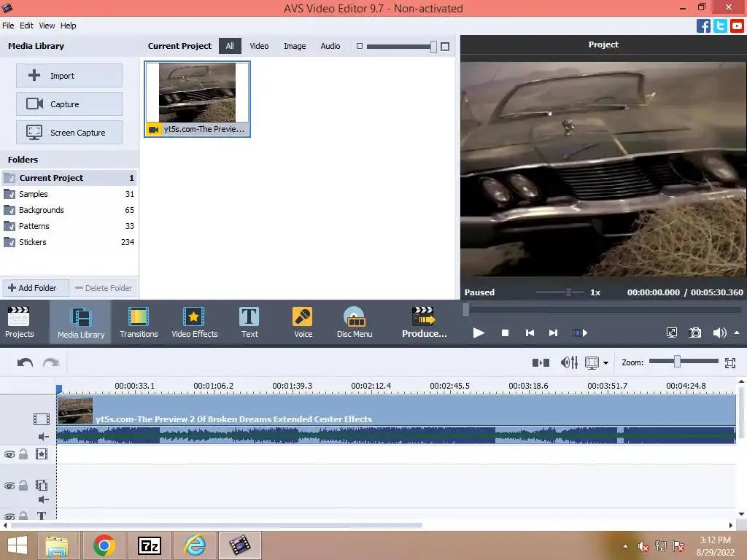
Task: Lock the video effects track
Action: [23, 454]
